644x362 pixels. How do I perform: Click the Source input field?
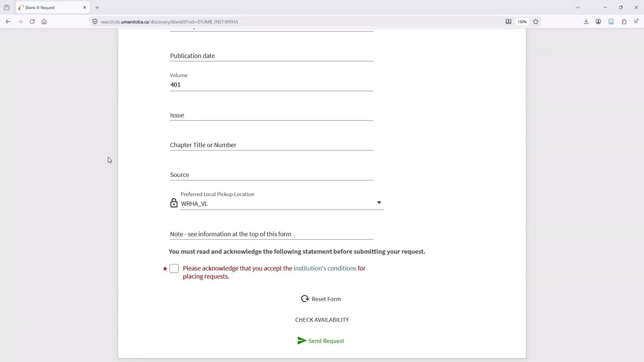[x=272, y=174]
